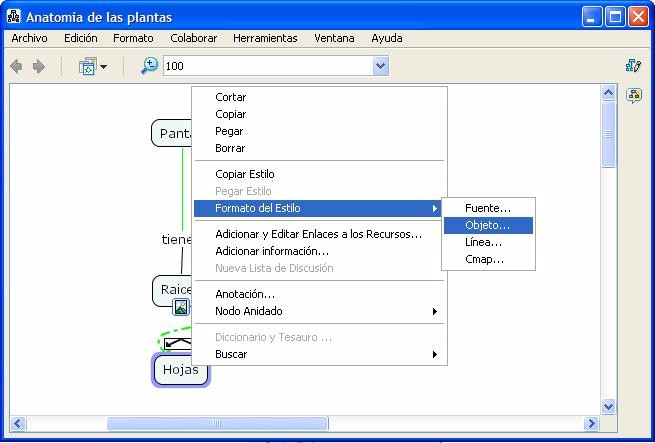Click the top icon in right sidebar
The width and height of the screenshot is (655, 443).
click(633, 66)
